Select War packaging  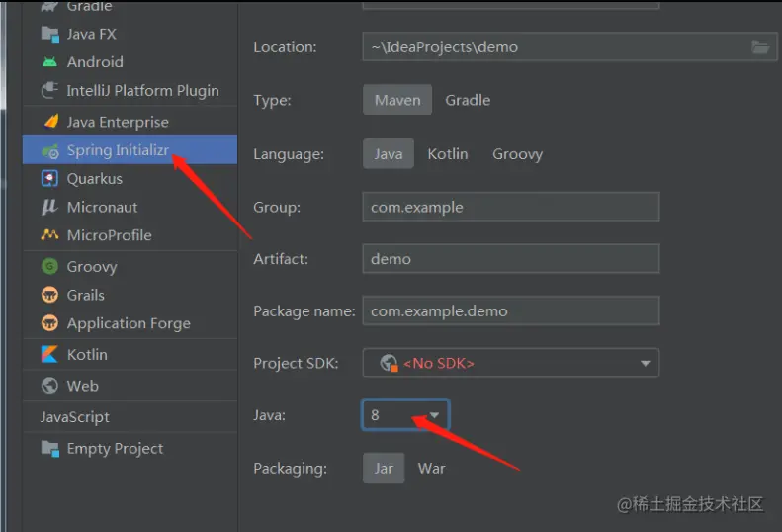pos(431,468)
